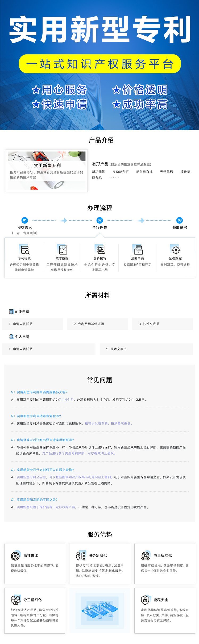Click highlighted text 对产品进行多个类型专利保护
The width and height of the screenshot is (199, 644).
click(x=63, y=454)
